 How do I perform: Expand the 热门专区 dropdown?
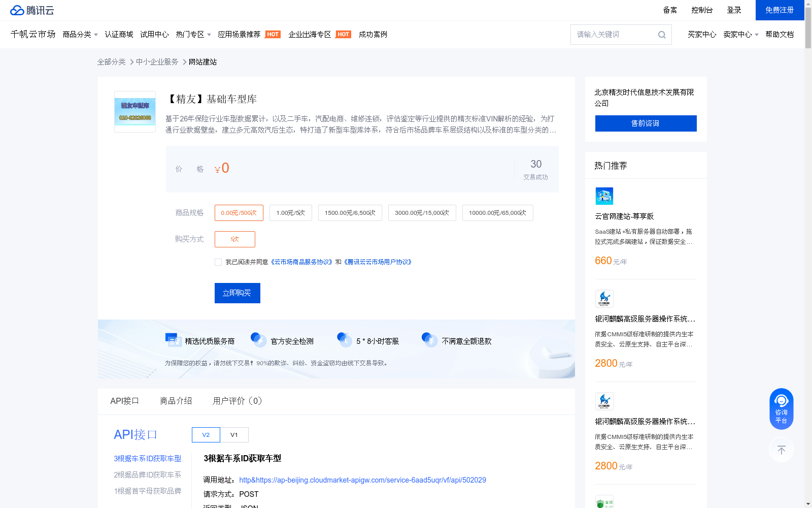(193, 35)
